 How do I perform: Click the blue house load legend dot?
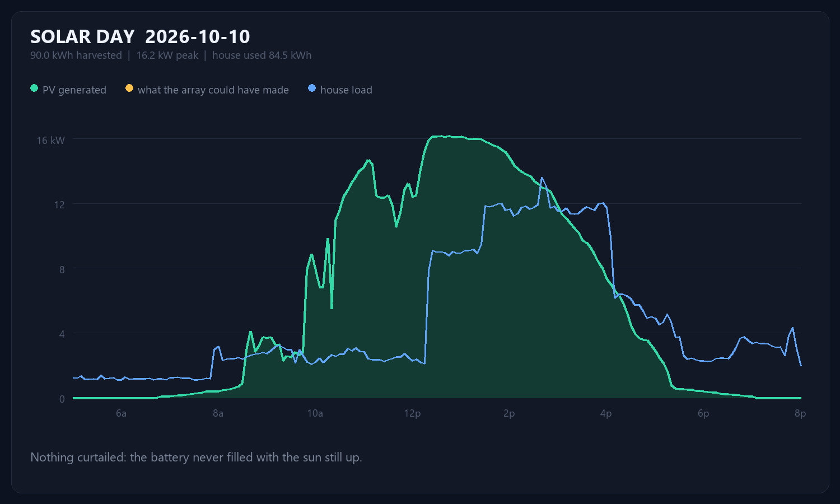click(x=312, y=88)
